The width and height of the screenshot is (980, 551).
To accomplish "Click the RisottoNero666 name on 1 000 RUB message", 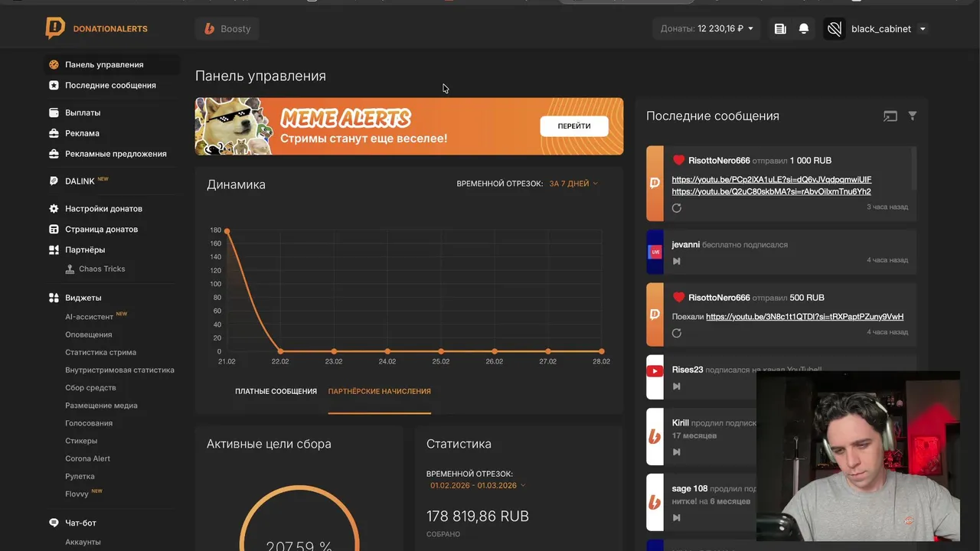I will [719, 161].
